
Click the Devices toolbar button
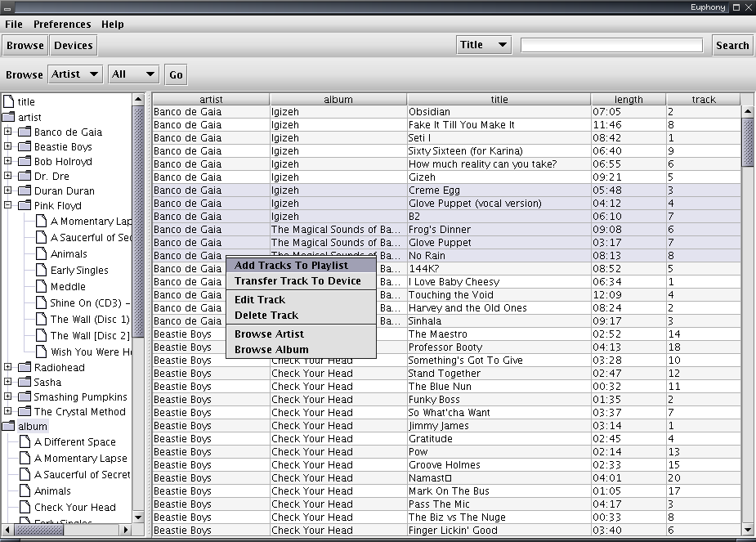click(x=74, y=45)
